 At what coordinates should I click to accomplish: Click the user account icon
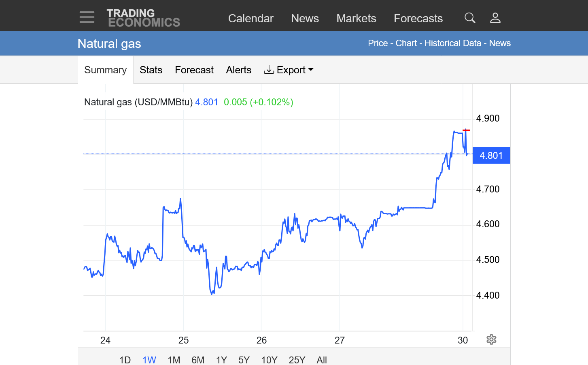(495, 18)
